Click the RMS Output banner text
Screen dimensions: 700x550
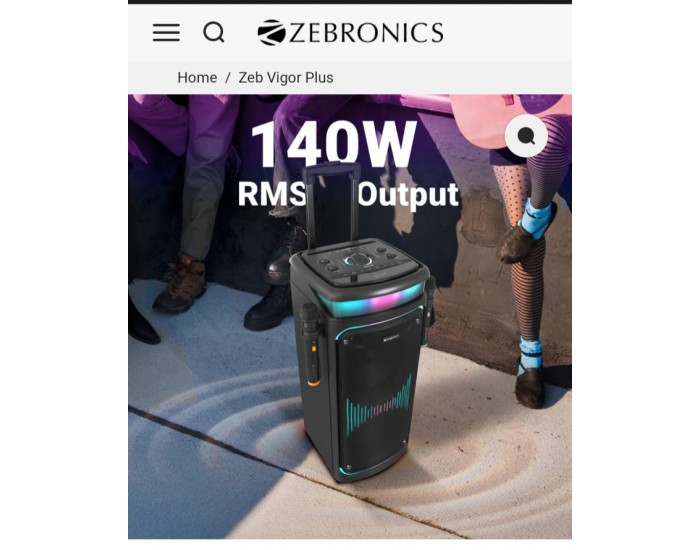(x=348, y=195)
